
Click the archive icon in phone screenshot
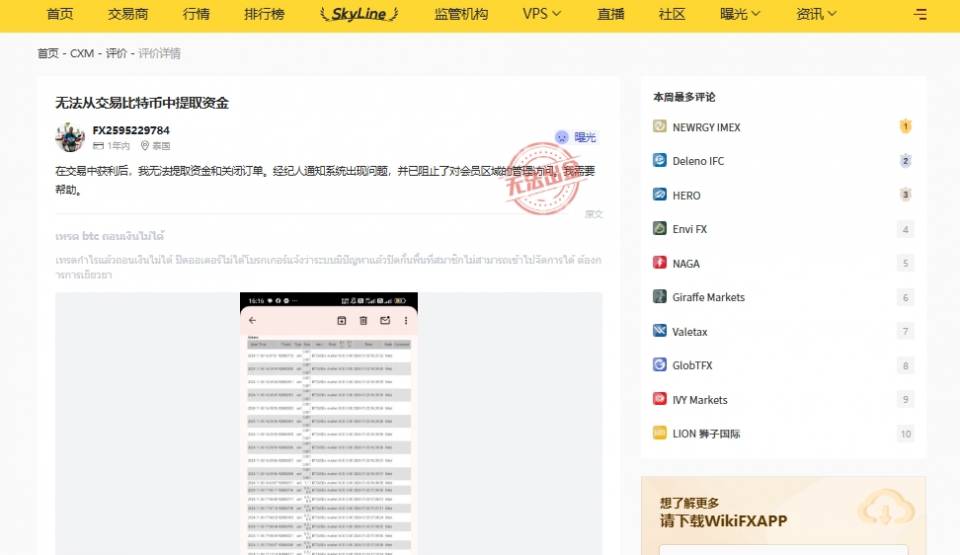pos(342,320)
